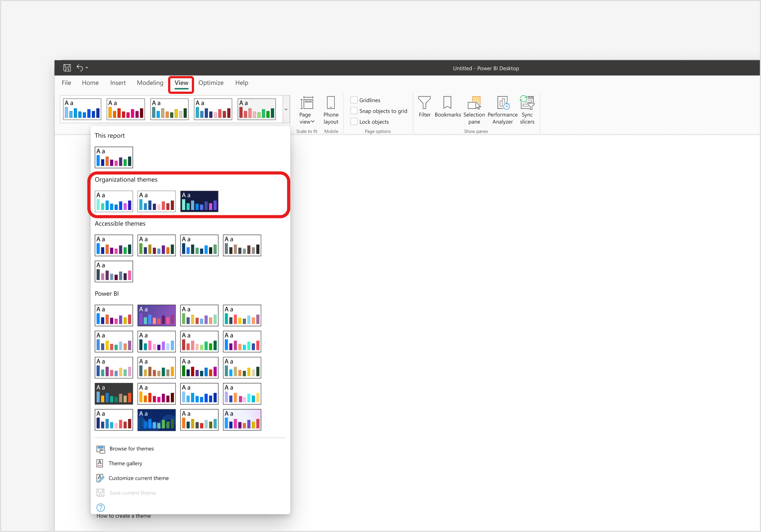The image size is (761, 532).
Task: Check the Lock objects option
Action: point(354,122)
